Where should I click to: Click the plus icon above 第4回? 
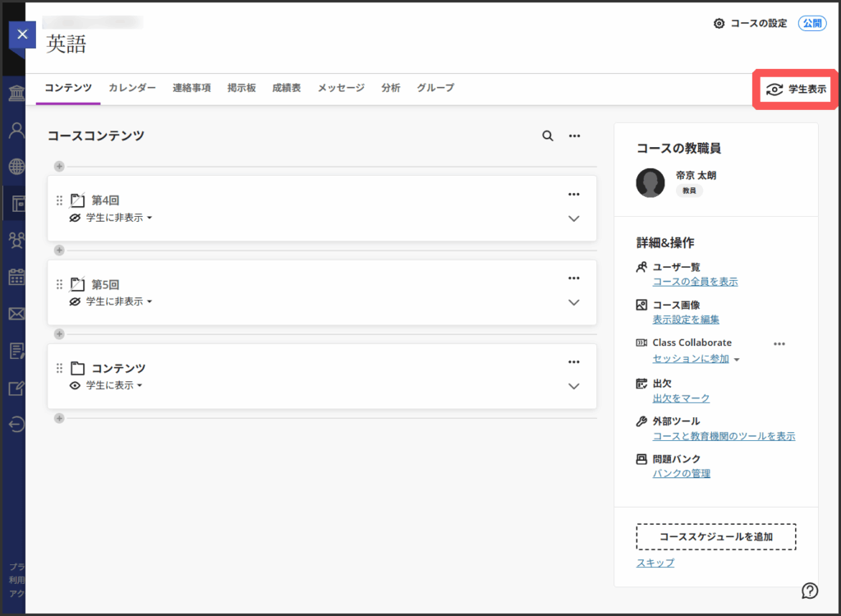(59, 166)
